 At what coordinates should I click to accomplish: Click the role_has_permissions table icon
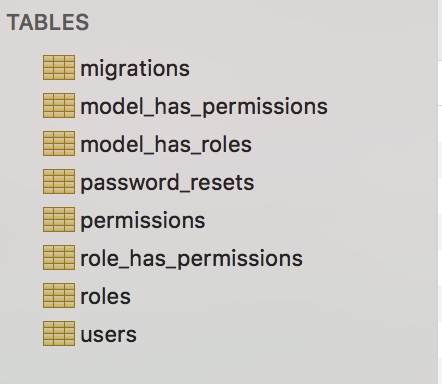click(59, 258)
